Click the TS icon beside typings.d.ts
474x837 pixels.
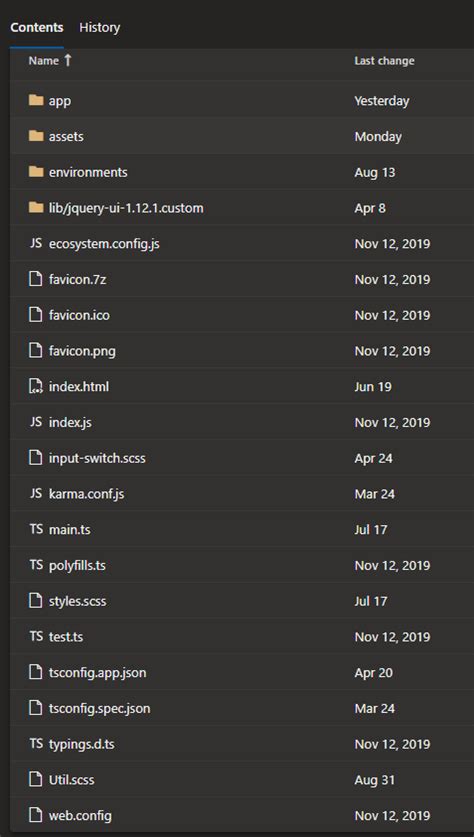pyautogui.click(x=36, y=744)
